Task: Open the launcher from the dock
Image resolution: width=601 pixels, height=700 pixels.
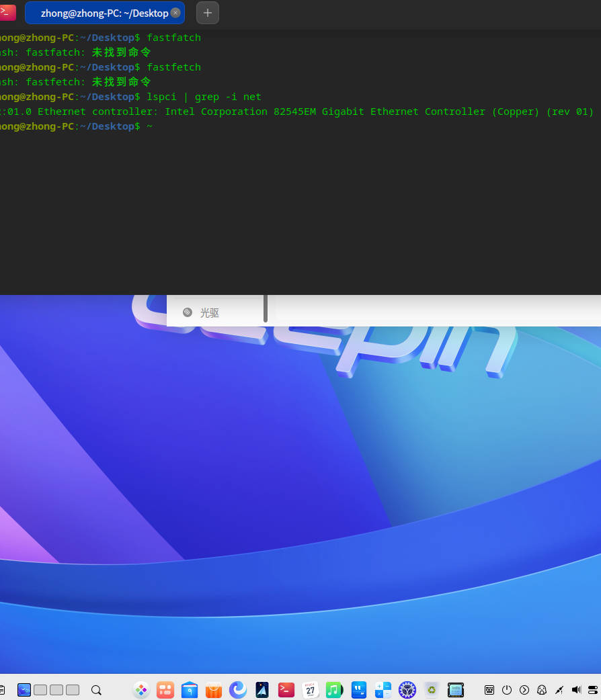Action: 141,690
